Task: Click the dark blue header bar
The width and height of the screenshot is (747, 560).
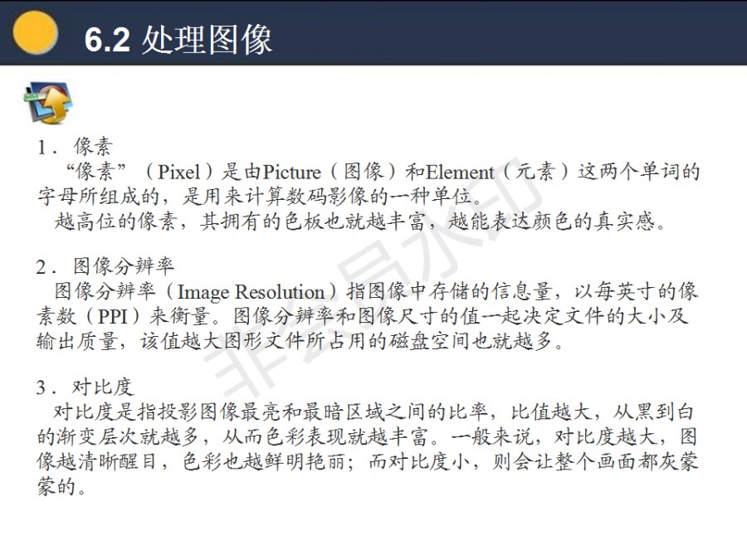Action: tap(373, 32)
